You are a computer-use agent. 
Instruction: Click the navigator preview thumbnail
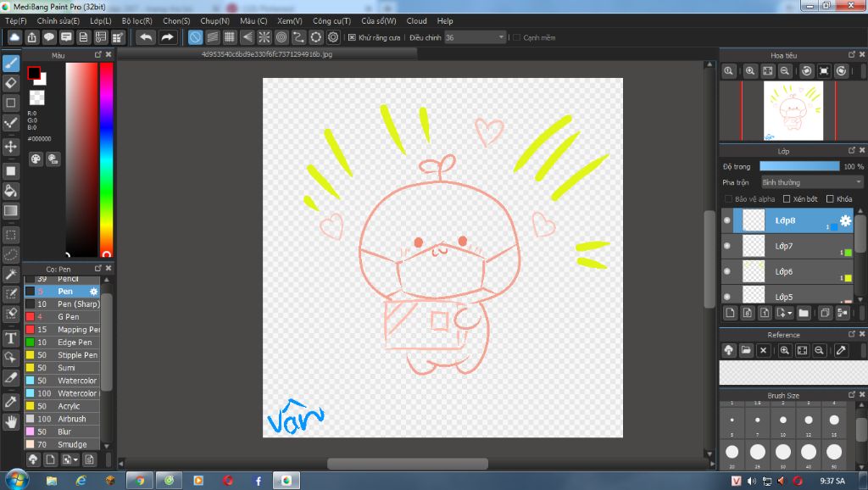tap(793, 111)
